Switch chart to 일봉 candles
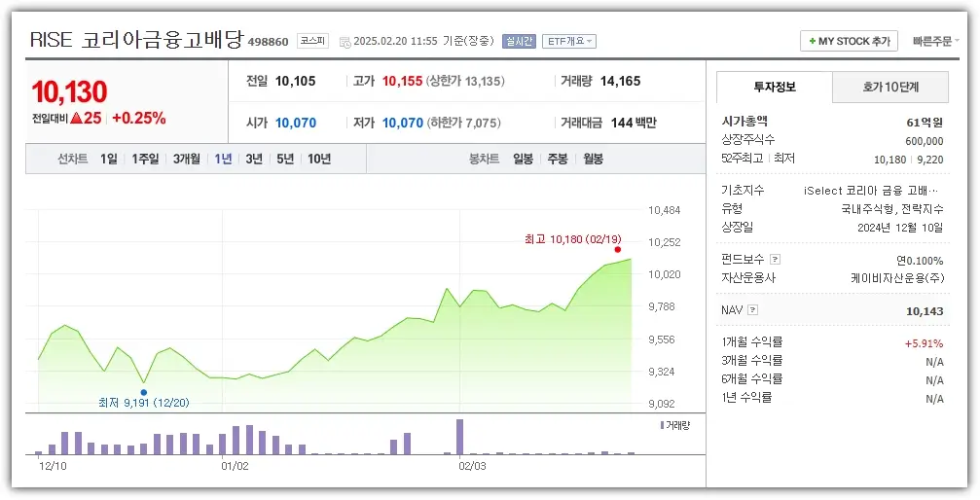Viewport: 980px width, 500px height. click(523, 159)
